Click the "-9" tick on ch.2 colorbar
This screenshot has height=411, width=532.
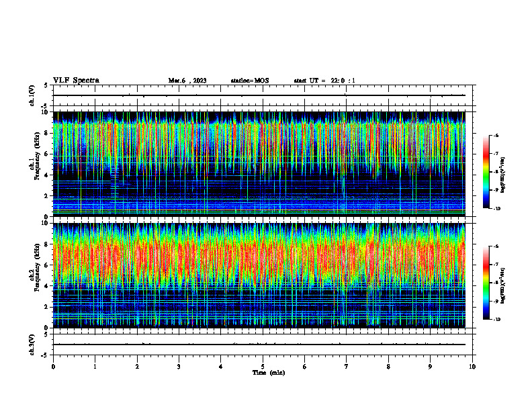click(x=496, y=301)
